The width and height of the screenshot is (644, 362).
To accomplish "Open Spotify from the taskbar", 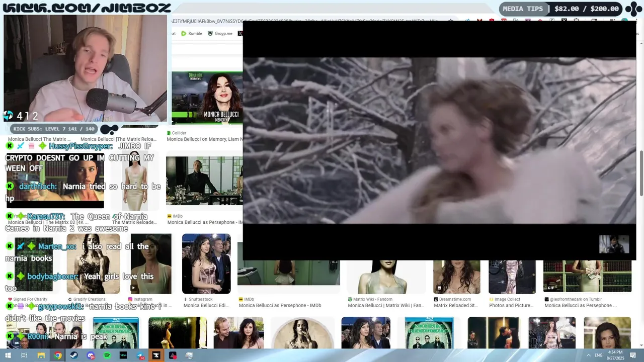I will pos(107,355).
